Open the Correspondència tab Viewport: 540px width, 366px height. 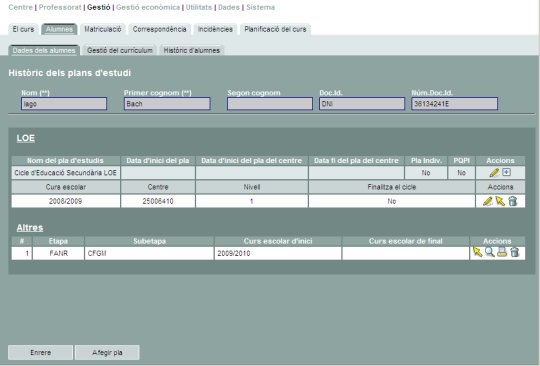159,29
